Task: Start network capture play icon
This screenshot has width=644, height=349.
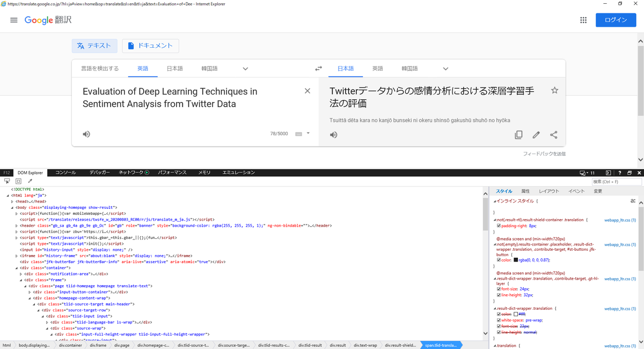Action: coord(147,173)
